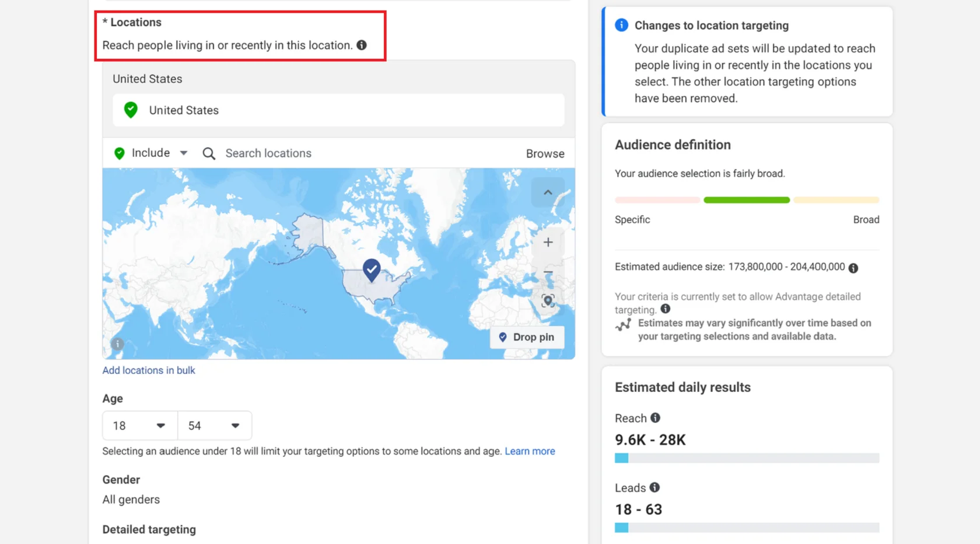
Task: Click the blue checkmark pin on United States
Action: tap(372, 269)
